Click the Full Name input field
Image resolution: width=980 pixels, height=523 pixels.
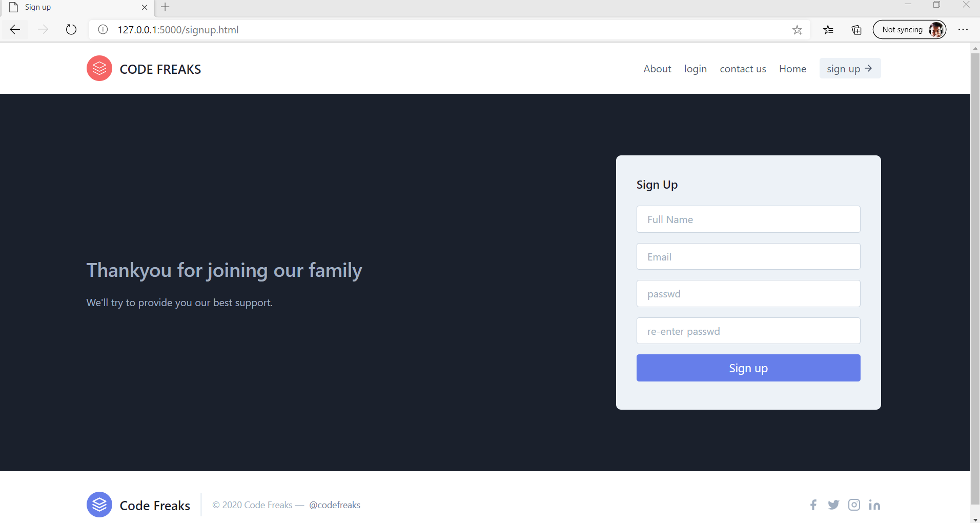pyautogui.click(x=748, y=219)
